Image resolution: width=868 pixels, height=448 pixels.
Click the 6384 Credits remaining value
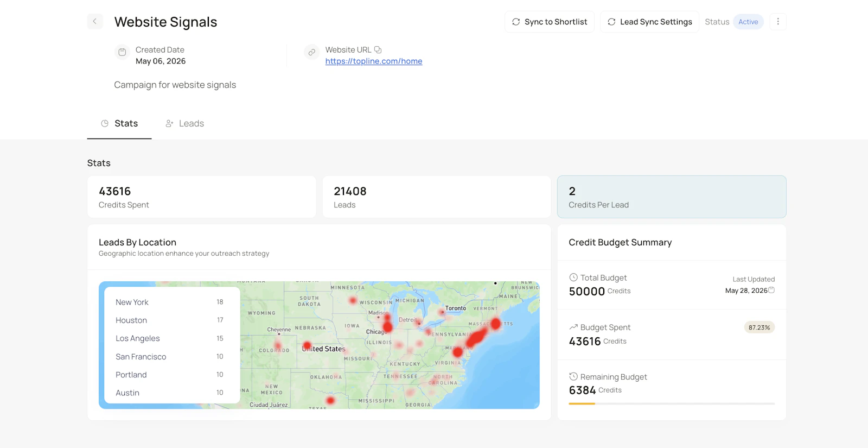click(x=595, y=390)
